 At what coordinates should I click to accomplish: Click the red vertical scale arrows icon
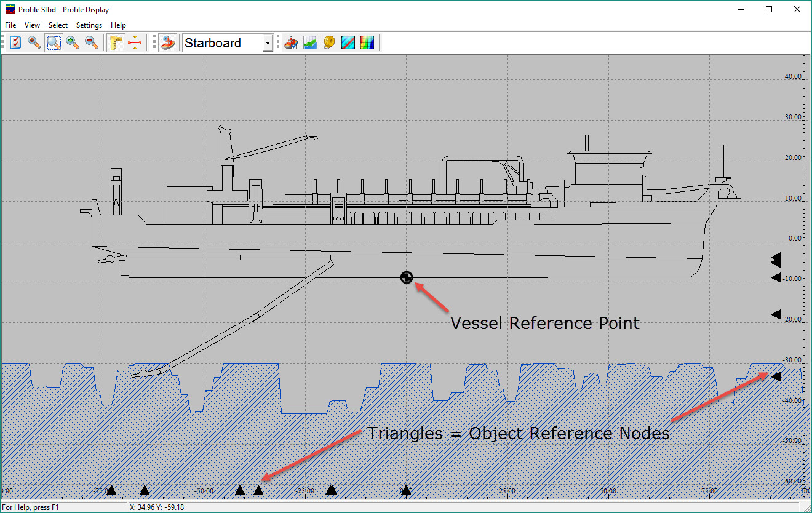(x=135, y=42)
